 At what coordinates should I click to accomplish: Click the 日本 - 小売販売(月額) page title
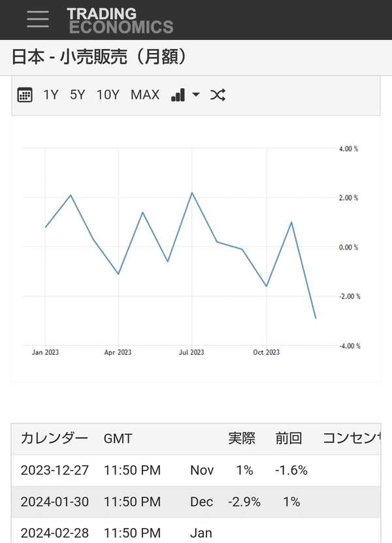100,57
